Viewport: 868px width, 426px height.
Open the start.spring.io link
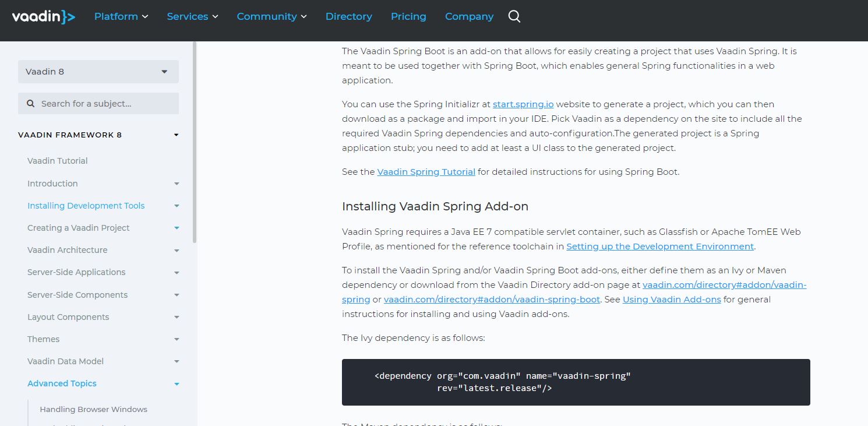(523, 104)
